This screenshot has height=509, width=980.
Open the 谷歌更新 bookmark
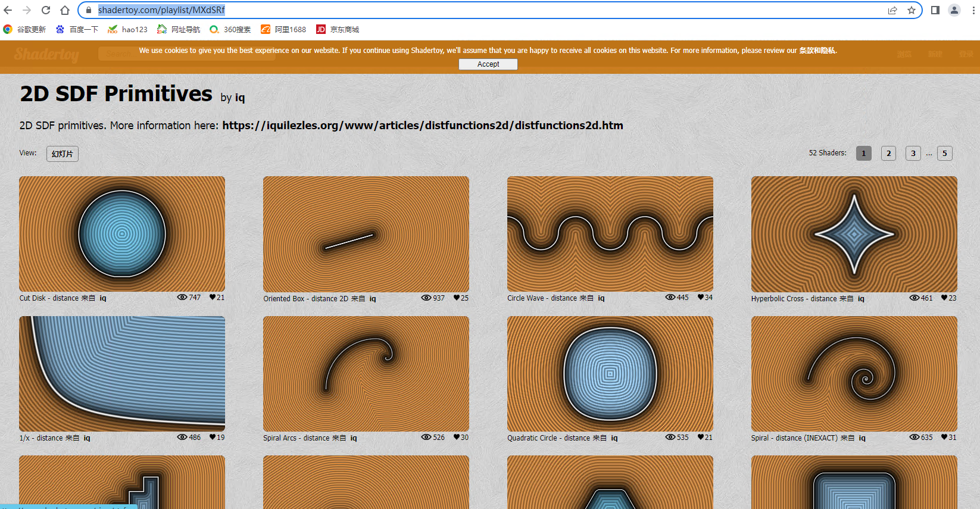[x=24, y=29]
